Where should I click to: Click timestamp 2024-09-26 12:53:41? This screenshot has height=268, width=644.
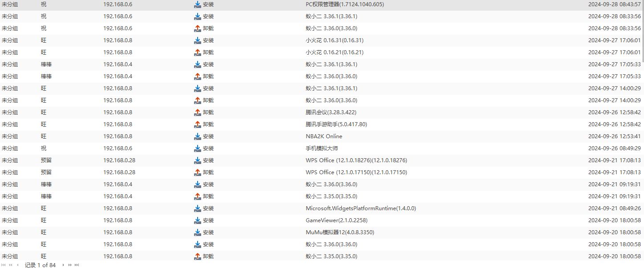[x=615, y=136]
